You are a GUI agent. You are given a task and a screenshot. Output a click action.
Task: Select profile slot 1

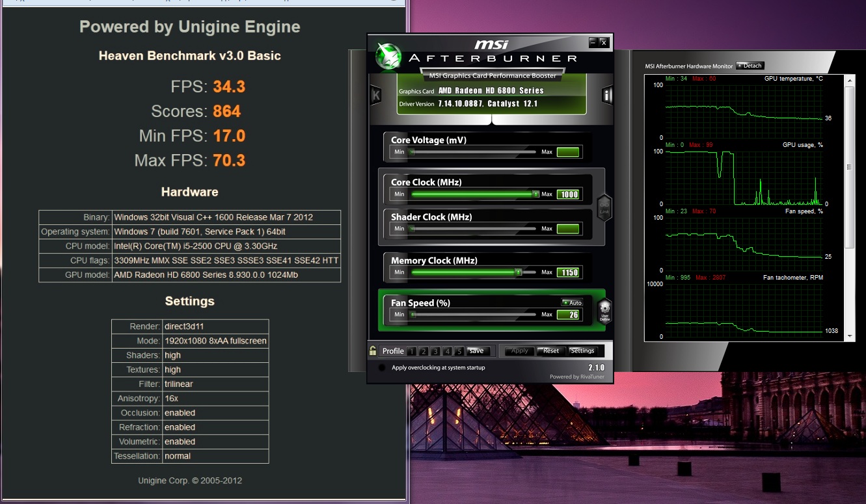pyautogui.click(x=412, y=351)
